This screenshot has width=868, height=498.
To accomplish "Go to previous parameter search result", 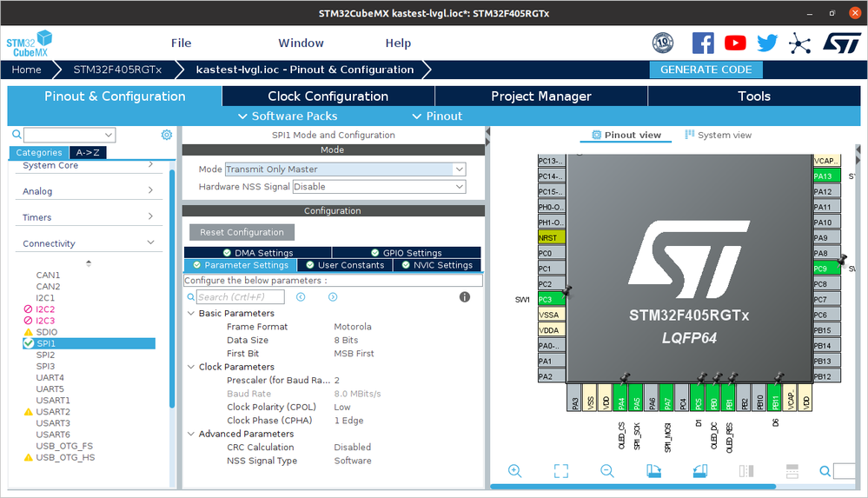I will [301, 297].
